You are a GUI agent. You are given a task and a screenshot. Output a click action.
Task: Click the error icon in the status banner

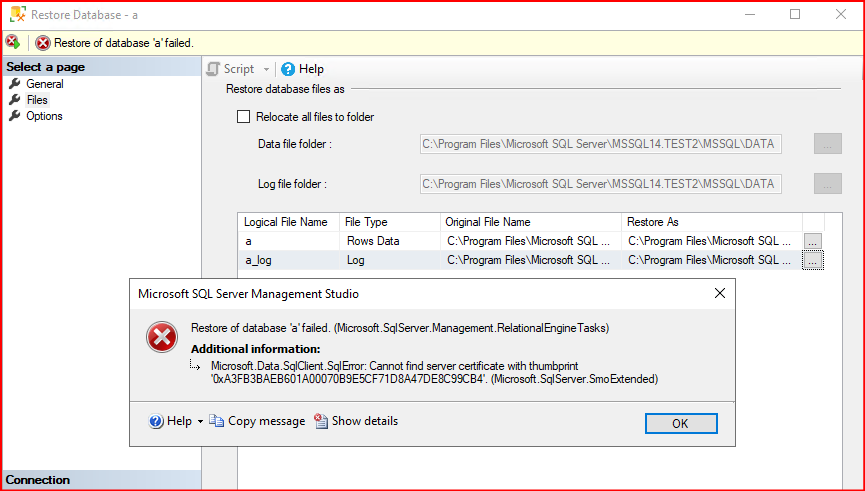point(43,43)
